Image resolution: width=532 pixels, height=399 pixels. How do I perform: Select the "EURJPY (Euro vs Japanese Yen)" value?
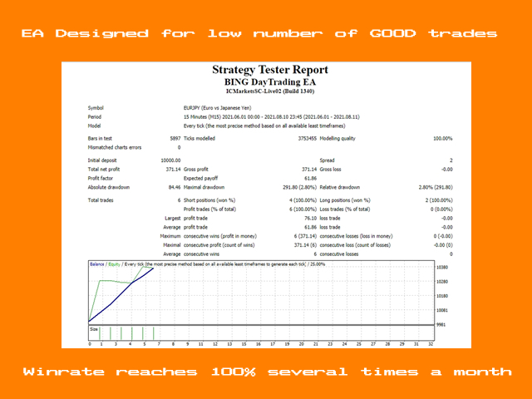click(218, 108)
